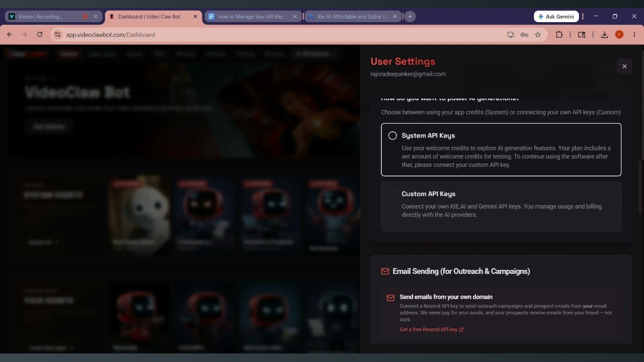Bookmark this page with the star icon
644x362 pixels.
538,35
